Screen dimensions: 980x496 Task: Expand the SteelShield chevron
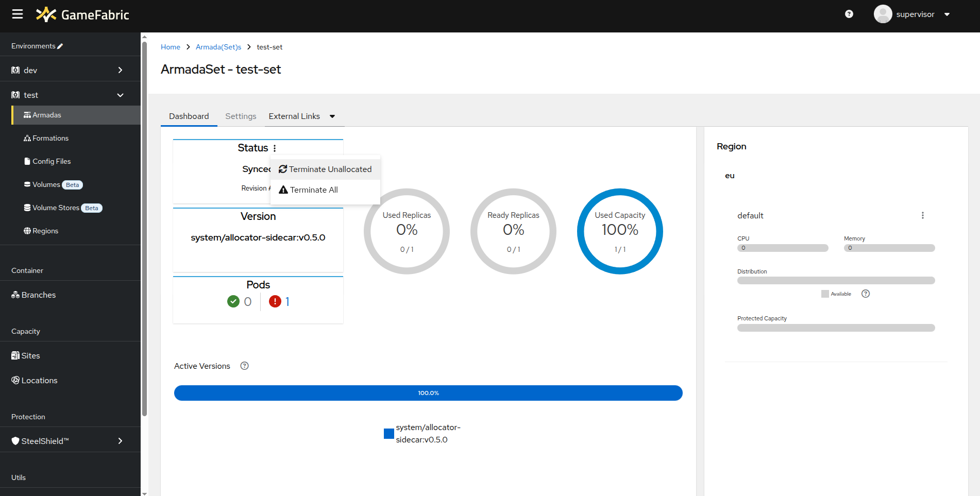click(120, 441)
